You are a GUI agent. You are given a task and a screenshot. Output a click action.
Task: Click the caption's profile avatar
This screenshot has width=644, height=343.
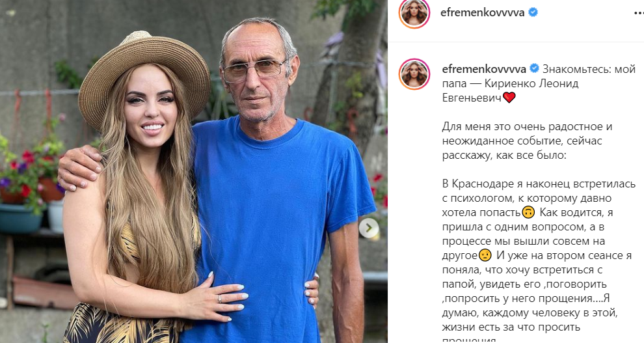[414, 74]
